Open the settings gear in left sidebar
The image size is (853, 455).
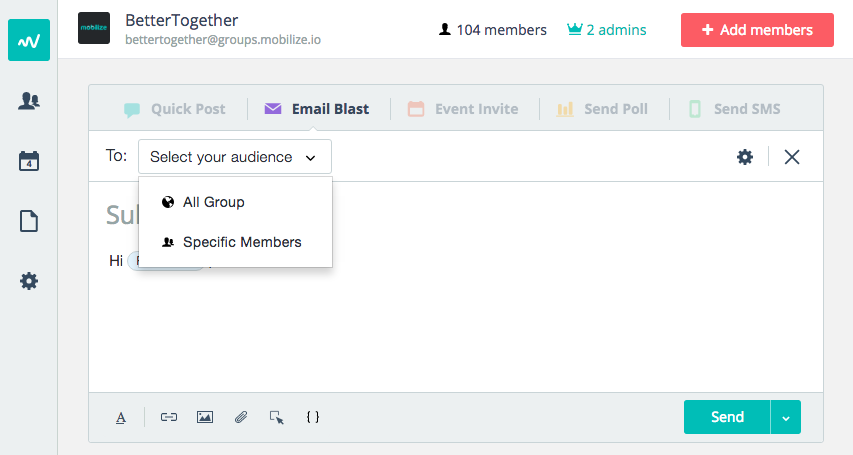click(x=29, y=281)
